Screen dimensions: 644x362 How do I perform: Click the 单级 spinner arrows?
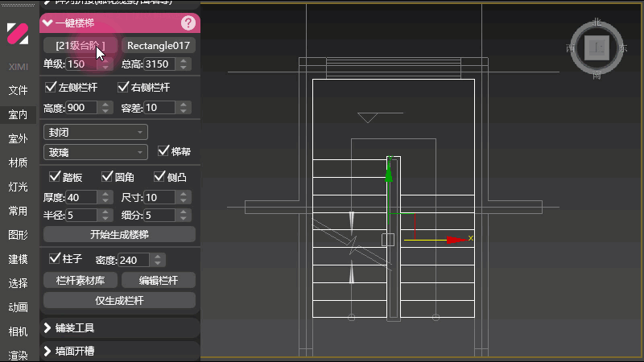tap(105, 64)
